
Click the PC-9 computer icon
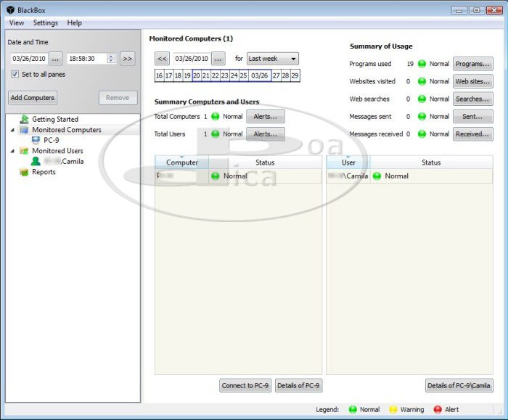[36, 140]
